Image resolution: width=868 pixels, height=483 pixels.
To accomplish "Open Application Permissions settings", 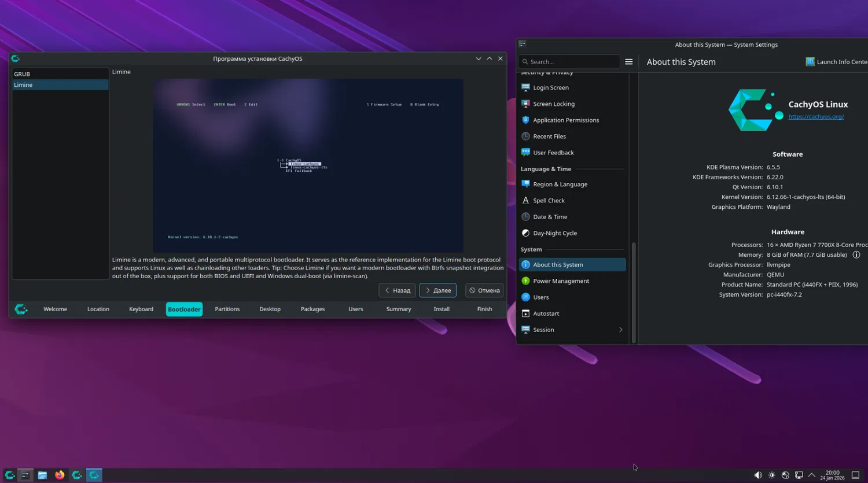I will pos(573,120).
